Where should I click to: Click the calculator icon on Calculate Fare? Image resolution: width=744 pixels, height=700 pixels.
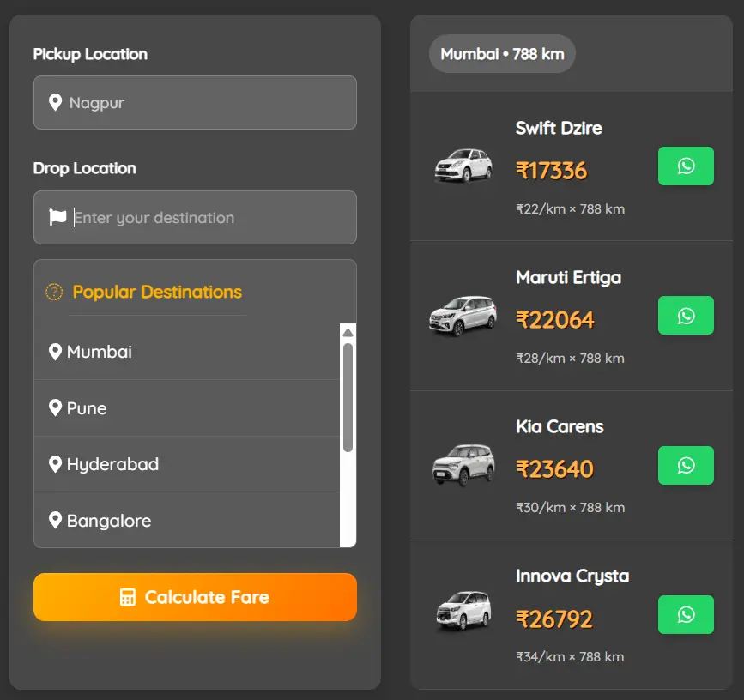point(127,597)
